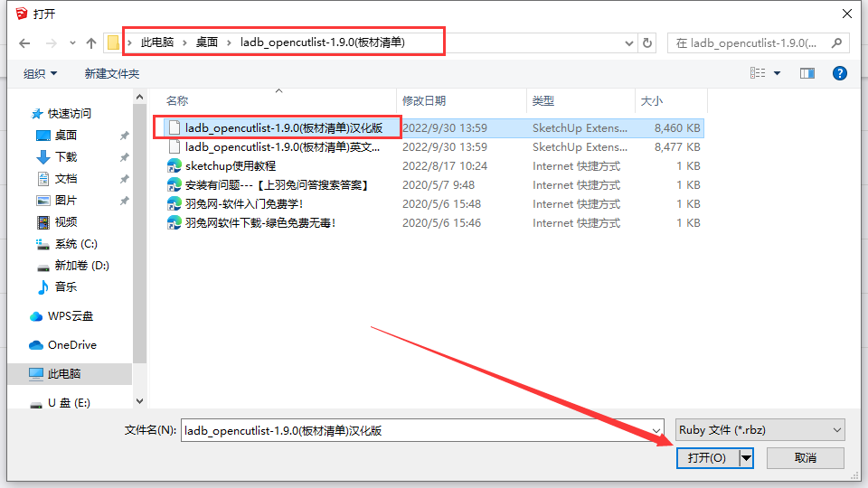The image size is (868, 488).
Task: Change the view layout icon
Action: point(758,73)
